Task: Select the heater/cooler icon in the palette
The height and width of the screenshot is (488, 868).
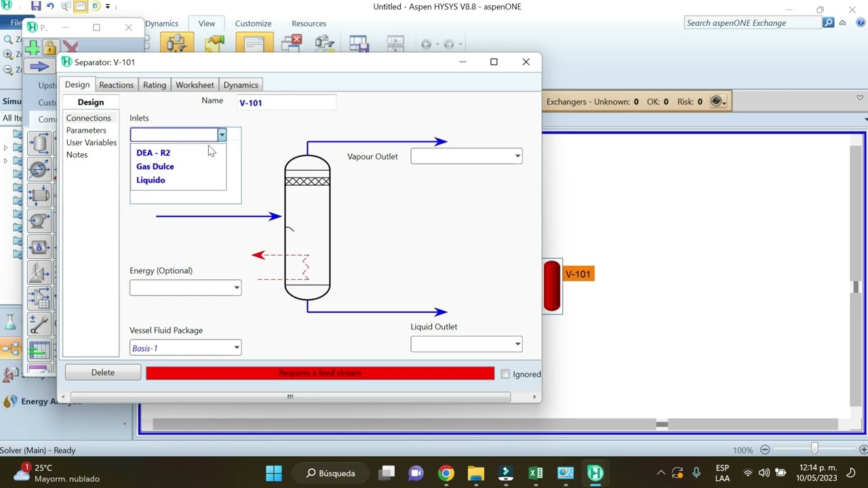Action: [40, 169]
